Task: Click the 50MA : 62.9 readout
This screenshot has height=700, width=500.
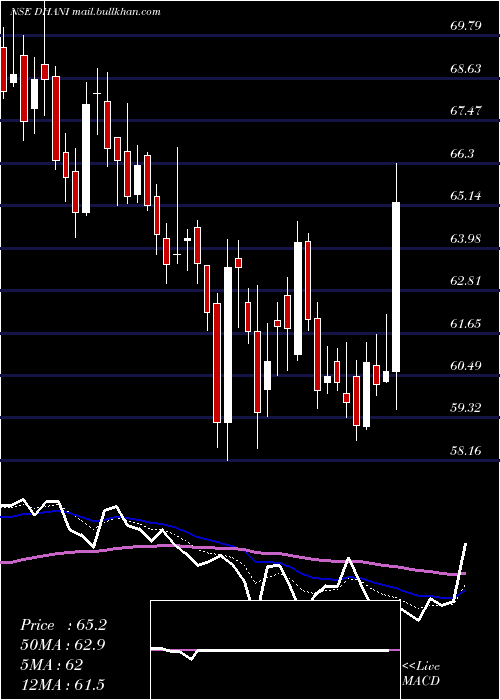Action: [x=64, y=645]
